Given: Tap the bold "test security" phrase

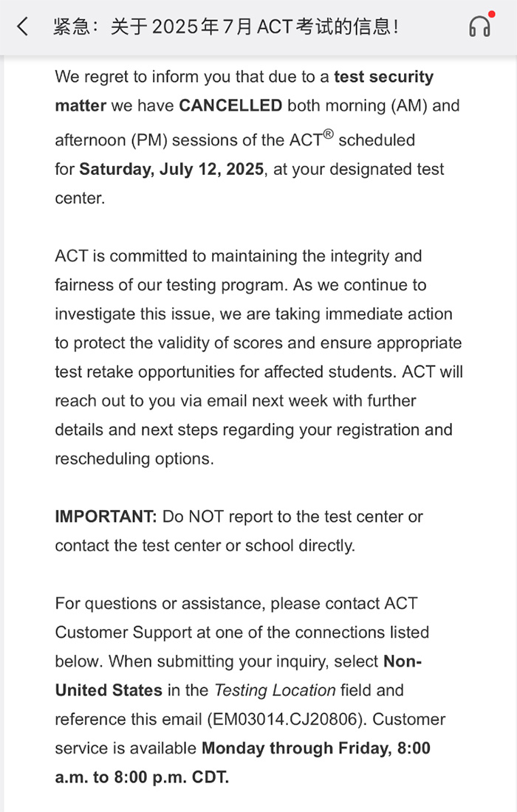Looking at the screenshot, I should click(383, 77).
